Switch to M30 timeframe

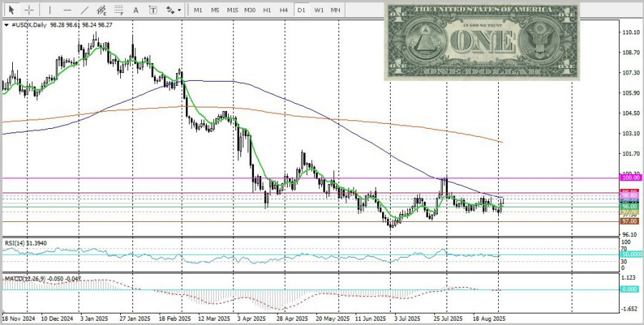249,9
